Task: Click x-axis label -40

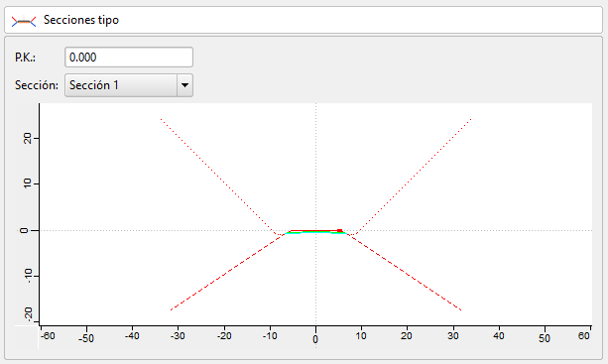Action: pyautogui.click(x=132, y=335)
